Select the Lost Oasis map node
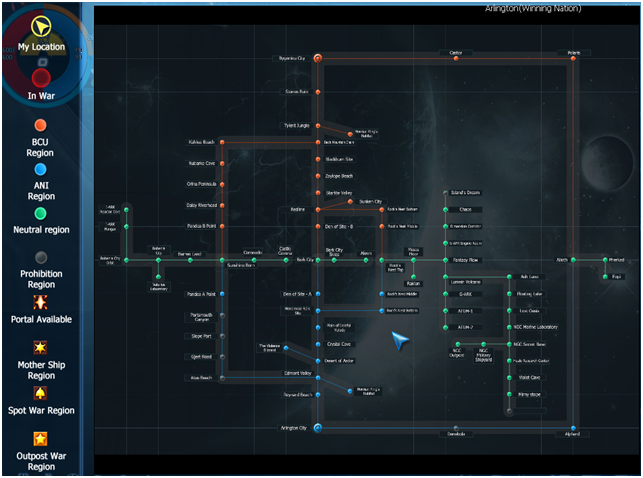Viewport: 643px width, 478px height. click(509, 311)
